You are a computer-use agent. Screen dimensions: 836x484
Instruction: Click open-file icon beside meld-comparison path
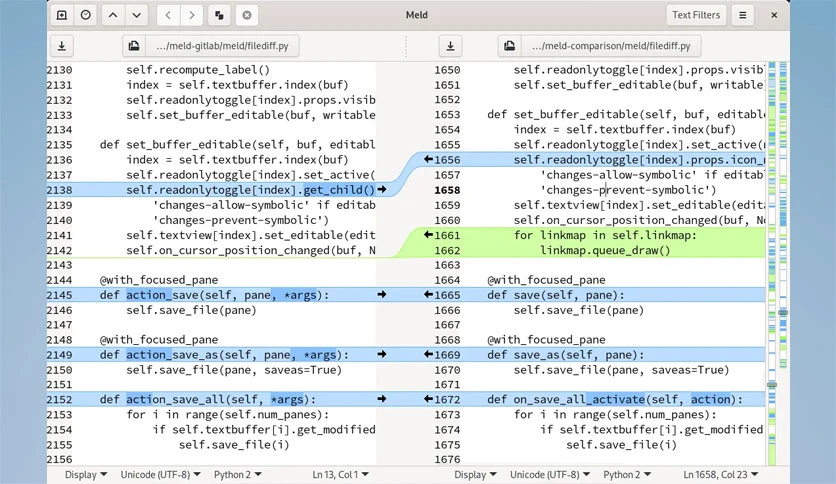[x=510, y=46]
